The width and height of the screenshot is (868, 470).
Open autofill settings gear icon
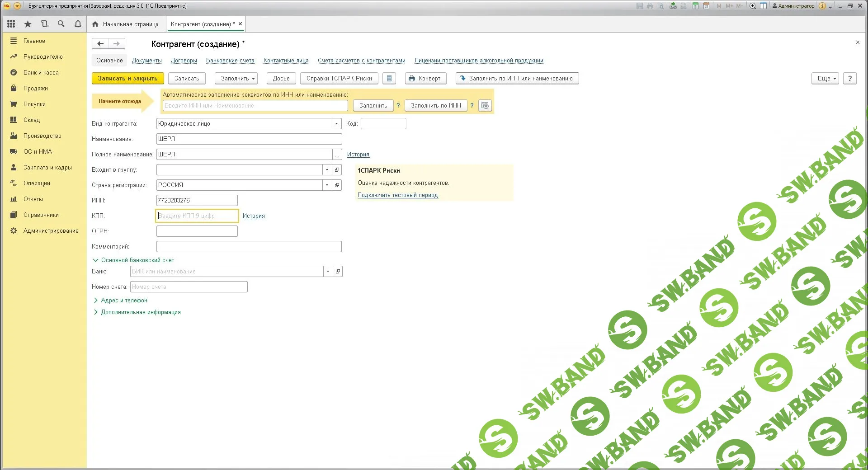tap(485, 106)
